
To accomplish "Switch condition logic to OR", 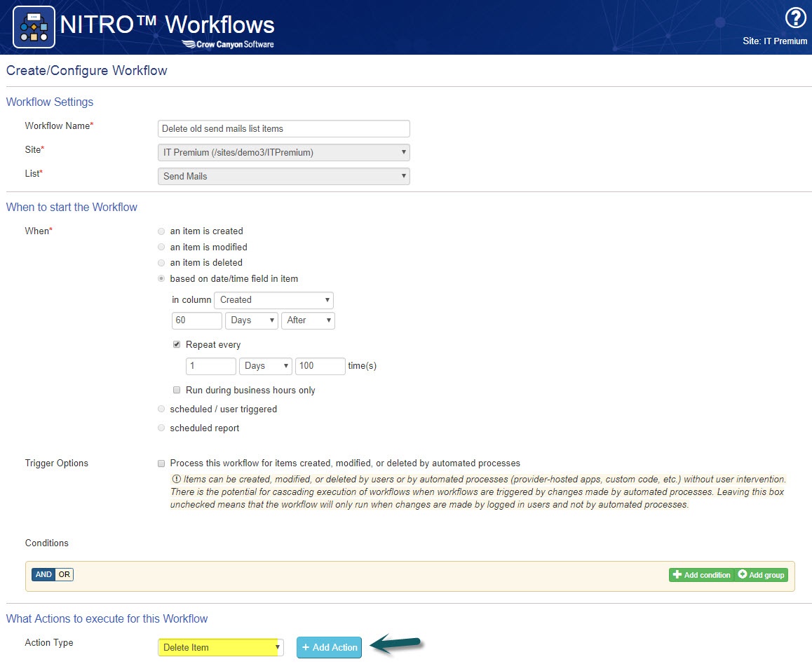I will coord(65,575).
